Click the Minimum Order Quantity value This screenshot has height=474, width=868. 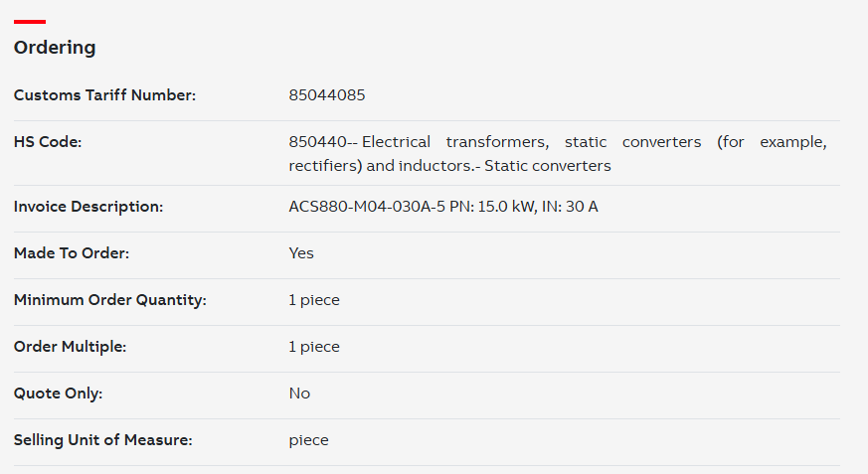pos(314,300)
